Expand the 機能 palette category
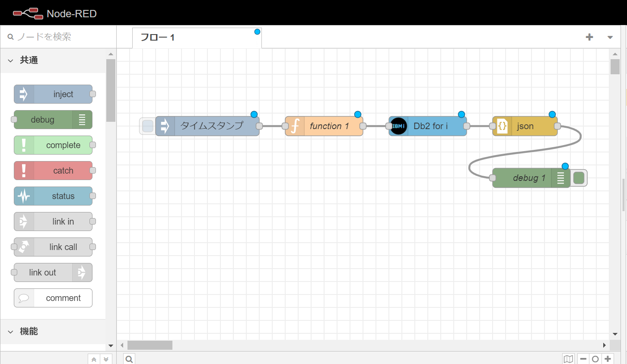627x364 pixels. click(11, 332)
